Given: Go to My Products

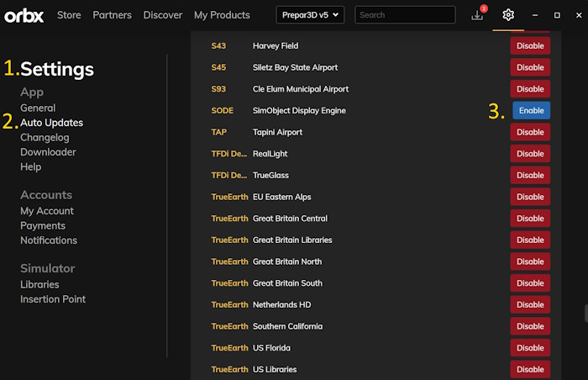Looking at the screenshot, I should coord(222,15).
